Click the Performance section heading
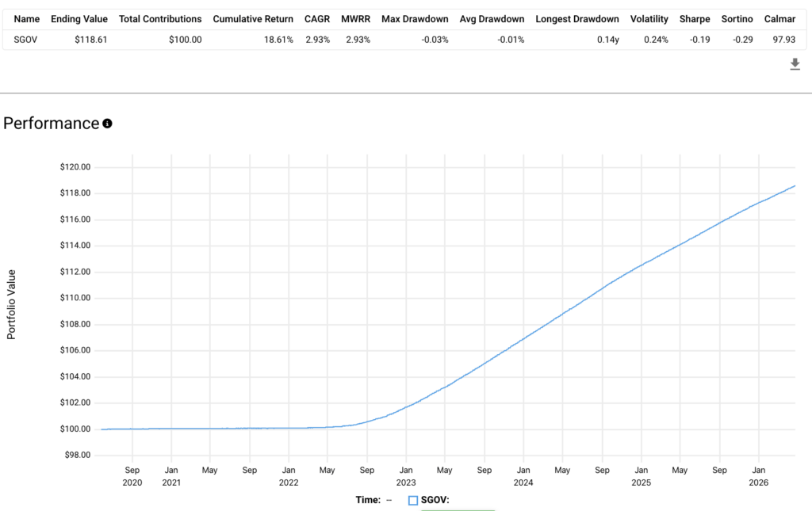Viewport: 812px width, 511px height. (51, 124)
